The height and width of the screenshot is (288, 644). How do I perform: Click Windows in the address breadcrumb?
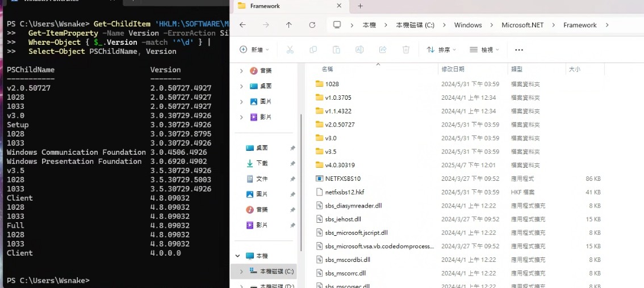click(468, 25)
